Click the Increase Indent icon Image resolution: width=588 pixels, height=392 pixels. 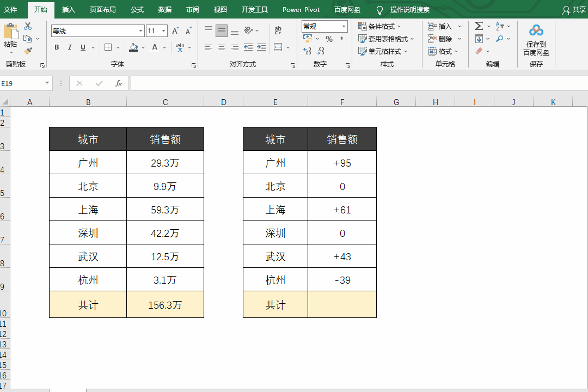(x=261, y=47)
